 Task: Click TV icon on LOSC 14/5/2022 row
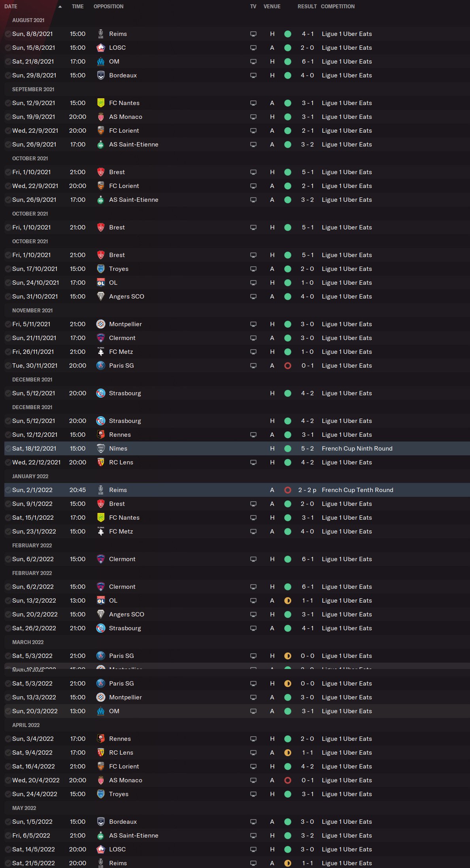pos(253,849)
